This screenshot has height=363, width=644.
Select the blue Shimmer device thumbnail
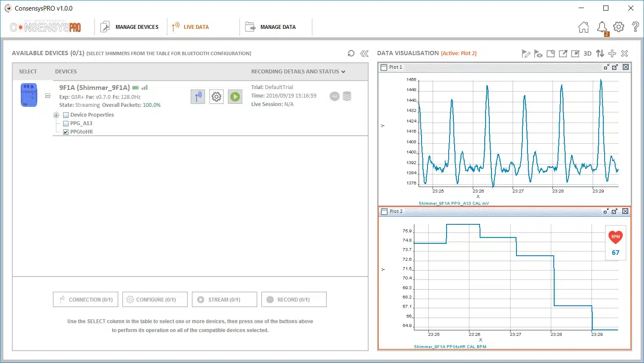[29, 95]
